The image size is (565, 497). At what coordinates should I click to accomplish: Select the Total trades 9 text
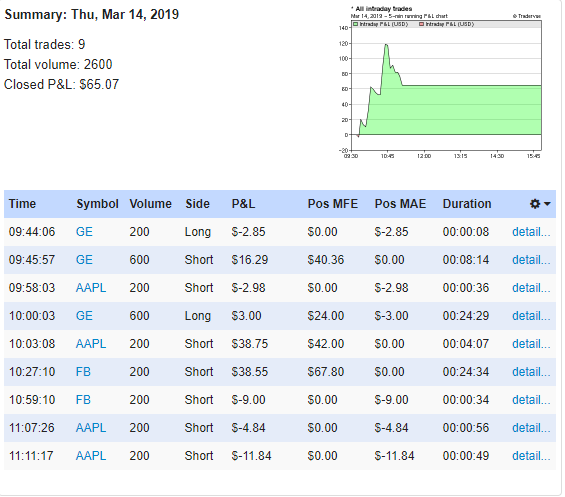44,45
